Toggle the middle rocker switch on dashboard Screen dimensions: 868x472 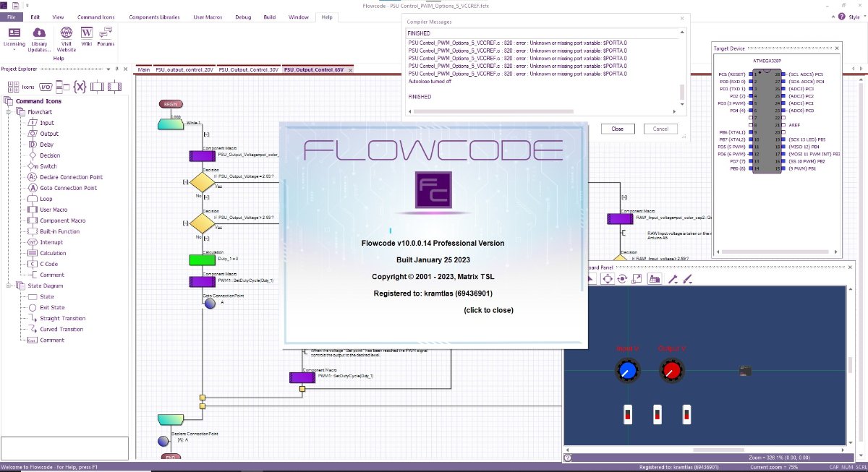[x=657, y=415]
